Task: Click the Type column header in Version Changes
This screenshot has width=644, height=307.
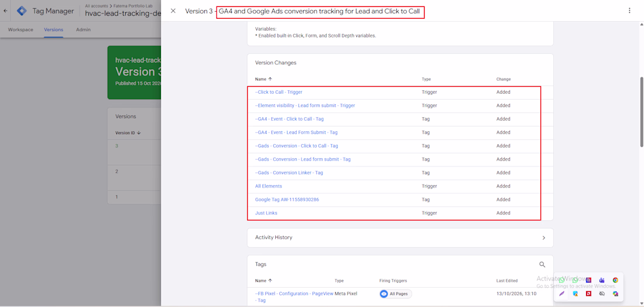Action: [426, 79]
